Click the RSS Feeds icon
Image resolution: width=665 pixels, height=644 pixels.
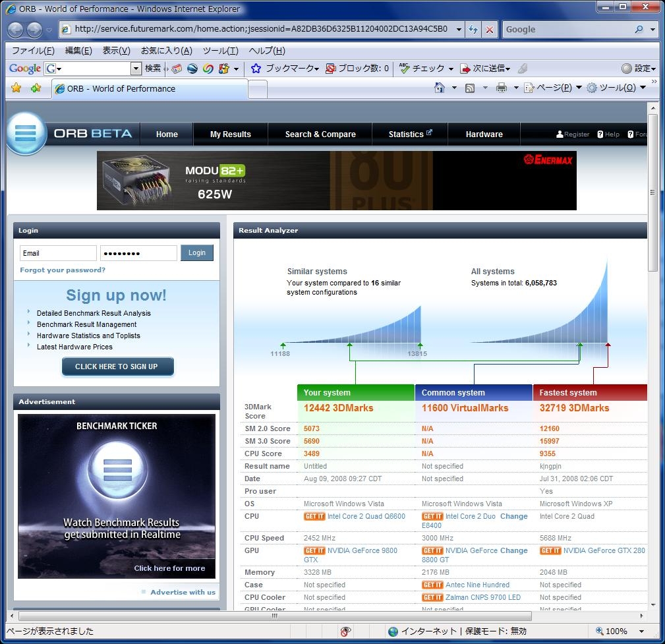tap(470, 88)
